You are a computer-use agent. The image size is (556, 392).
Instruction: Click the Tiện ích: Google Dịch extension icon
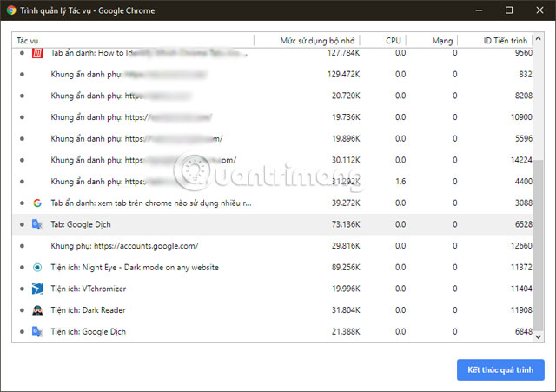tap(37, 332)
